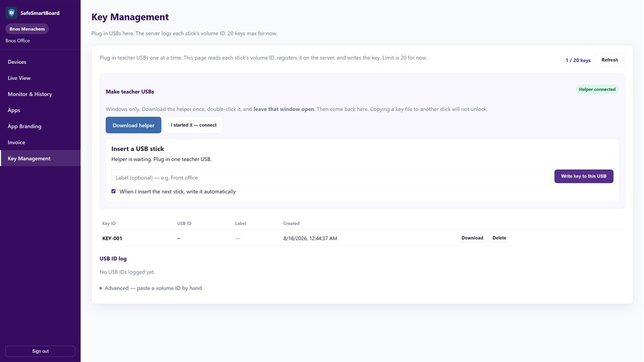The width and height of the screenshot is (644, 362).
Task: Click the SafeSmartBoard shield logo icon
Action: click(x=11, y=13)
